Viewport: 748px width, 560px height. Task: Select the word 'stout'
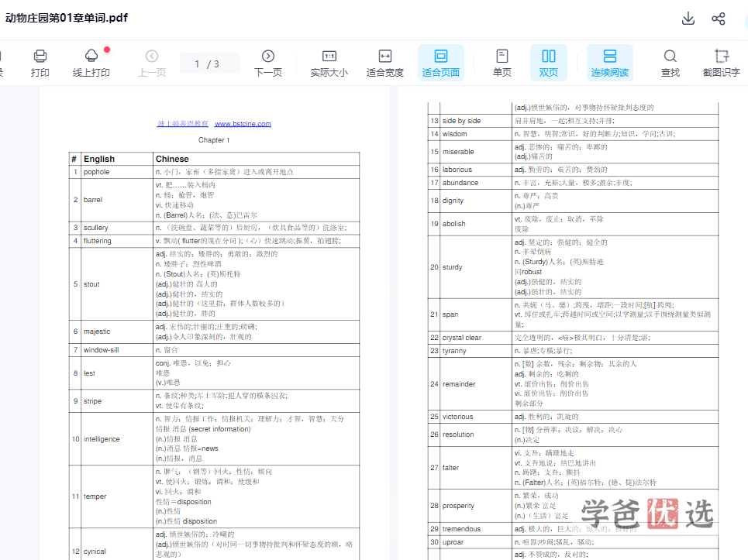click(x=91, y=284)
